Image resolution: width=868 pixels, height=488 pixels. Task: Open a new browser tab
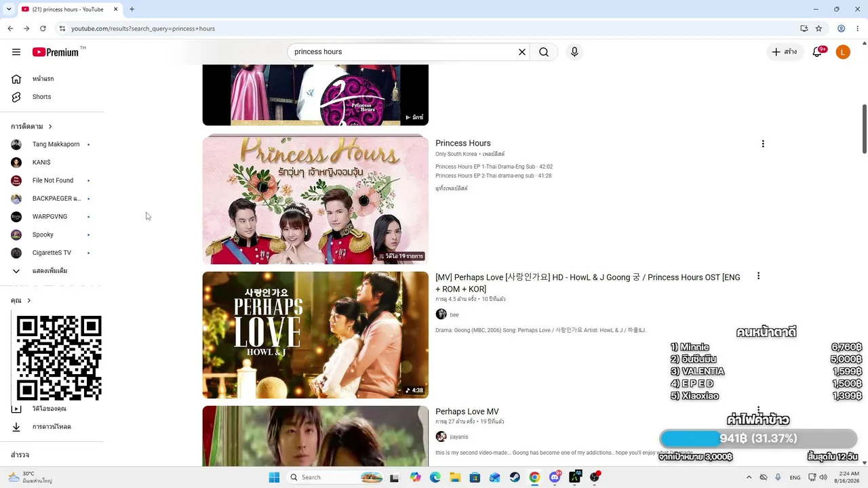[132, 9]
